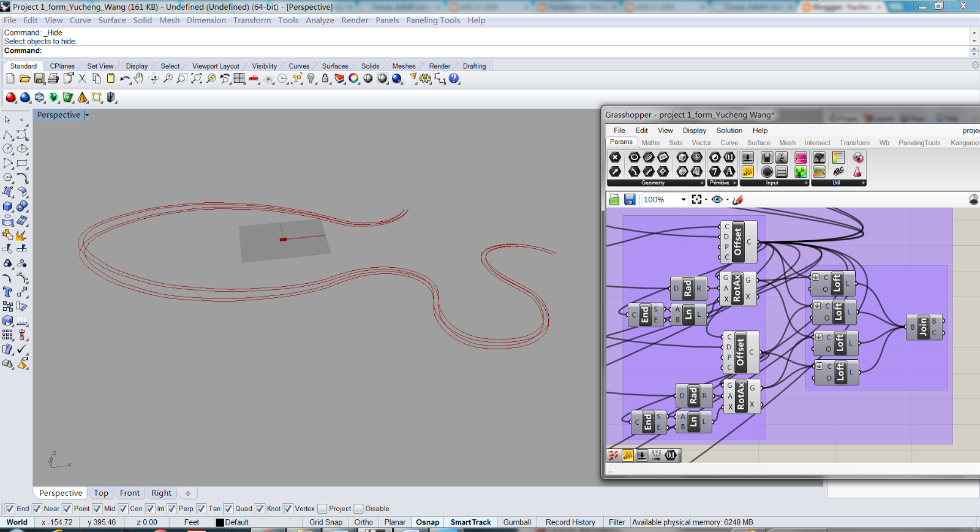Open Rhino Options gear icon
The height and width of the screenshot is (532, 980).
pyautogui.click(x=425, y=78)
